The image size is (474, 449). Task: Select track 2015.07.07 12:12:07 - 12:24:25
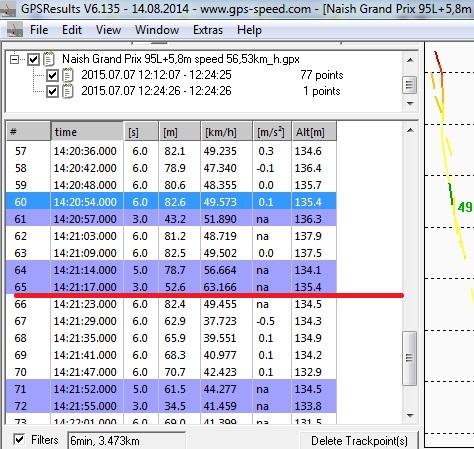156,75
